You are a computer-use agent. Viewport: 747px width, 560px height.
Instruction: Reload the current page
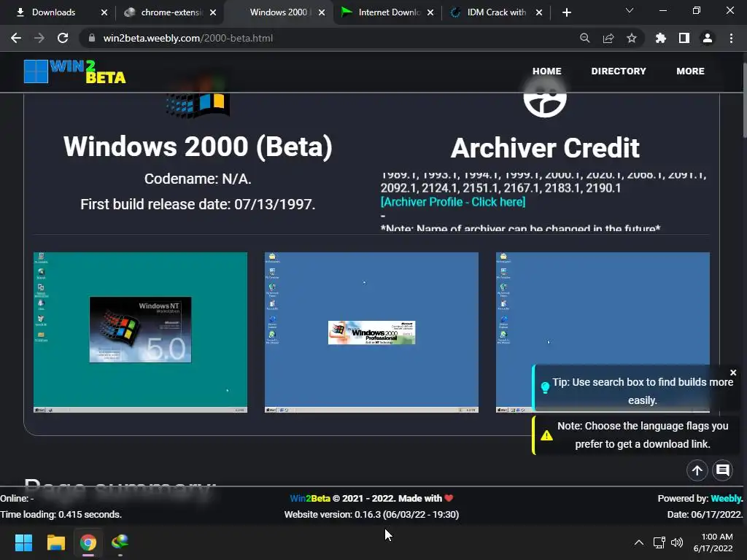[63, 38]
